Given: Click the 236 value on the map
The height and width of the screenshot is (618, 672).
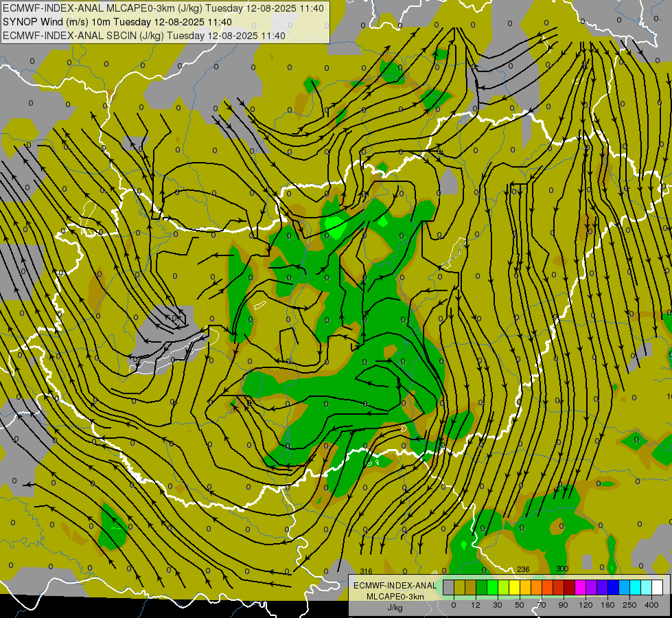Looking at the screenshot, I should coord(523,569).
